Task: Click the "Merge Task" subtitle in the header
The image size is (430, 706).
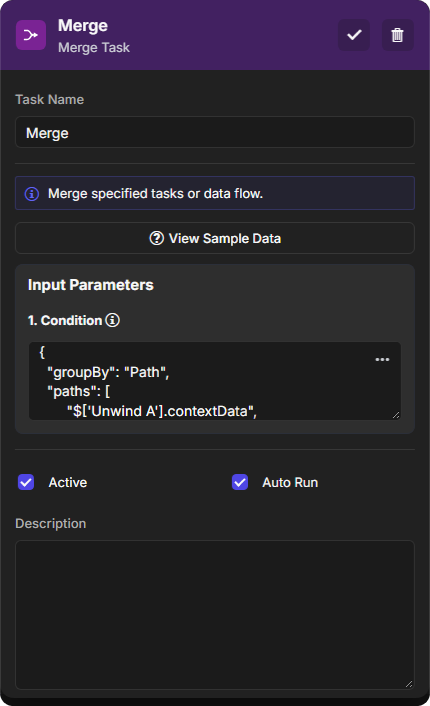Action: (x=94, y=48)
